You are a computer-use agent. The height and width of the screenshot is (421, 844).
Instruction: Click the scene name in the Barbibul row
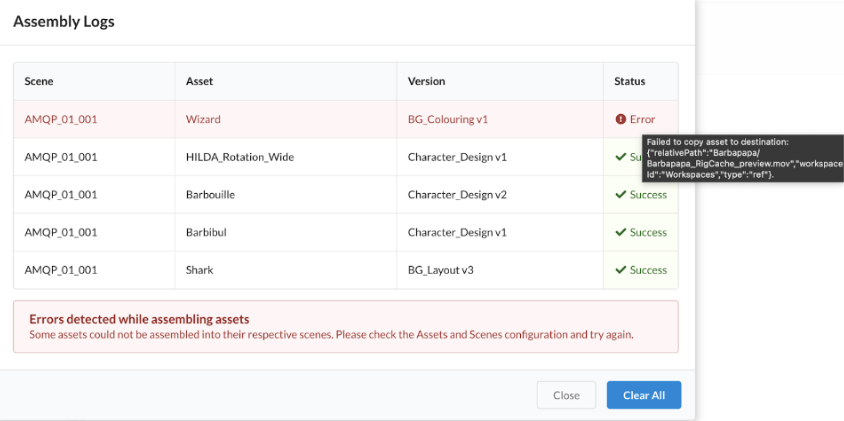(x=61, y=233)
